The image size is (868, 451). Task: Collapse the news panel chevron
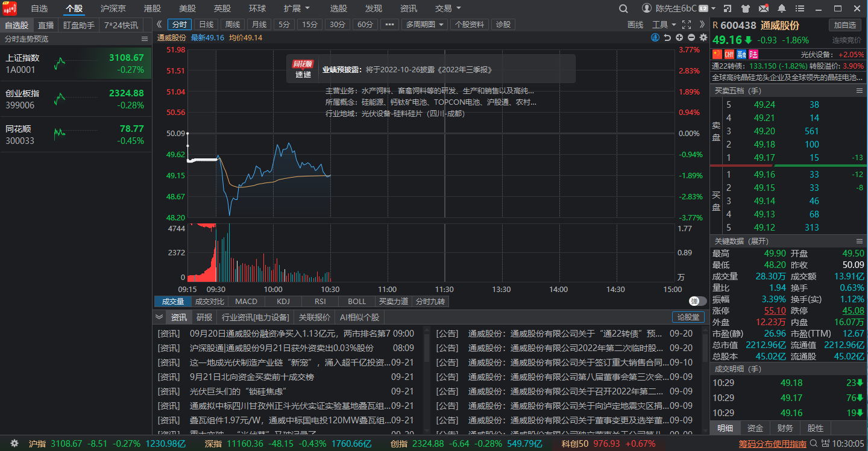click(x=159, y=317)
